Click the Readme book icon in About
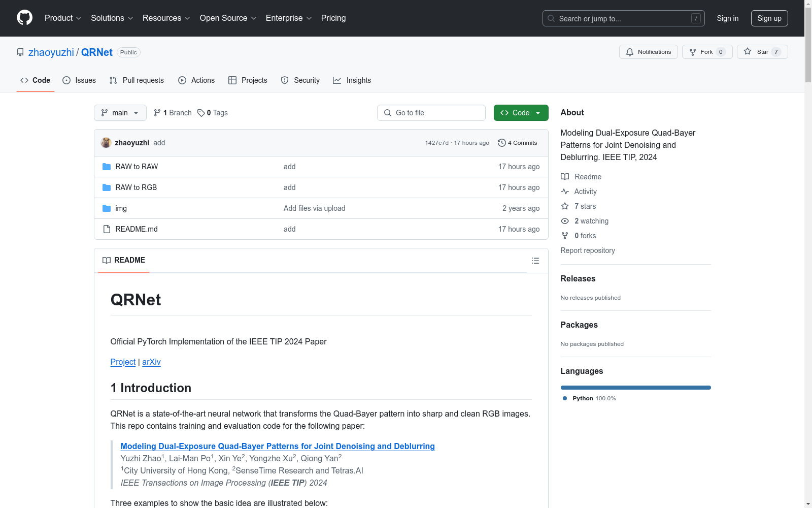Viewport: 812px width, 508px height. pyautogui.click(x=565, y=177)
